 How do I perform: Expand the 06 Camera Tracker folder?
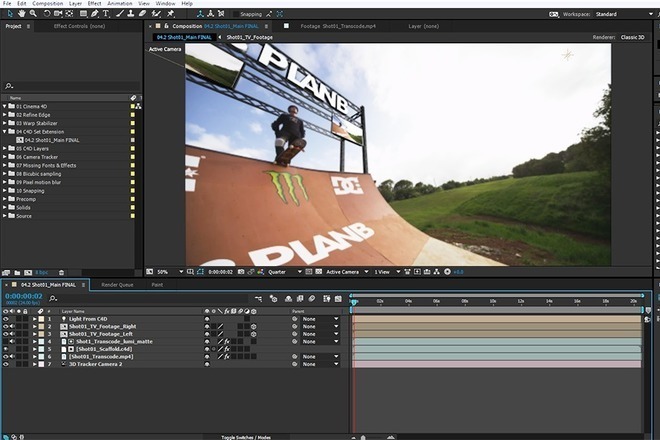[5, 157]
